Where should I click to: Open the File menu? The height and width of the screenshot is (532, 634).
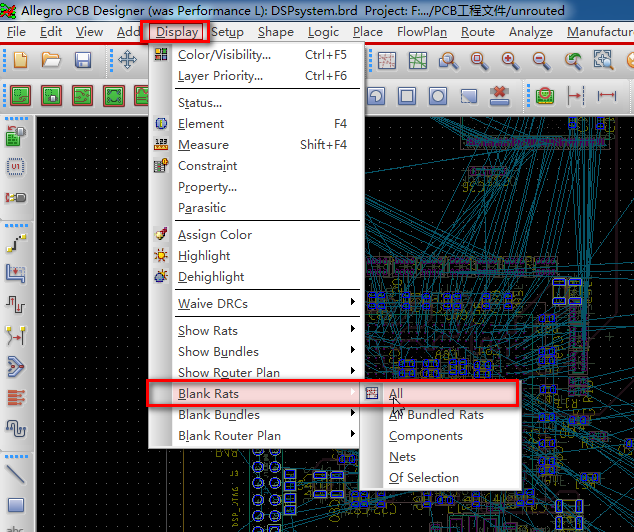click(x=16, y=32)
